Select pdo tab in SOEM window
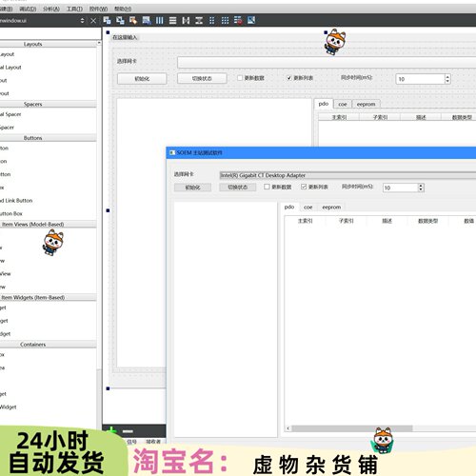The height and width of the screenshot is (476, 476). coord(289,207)
